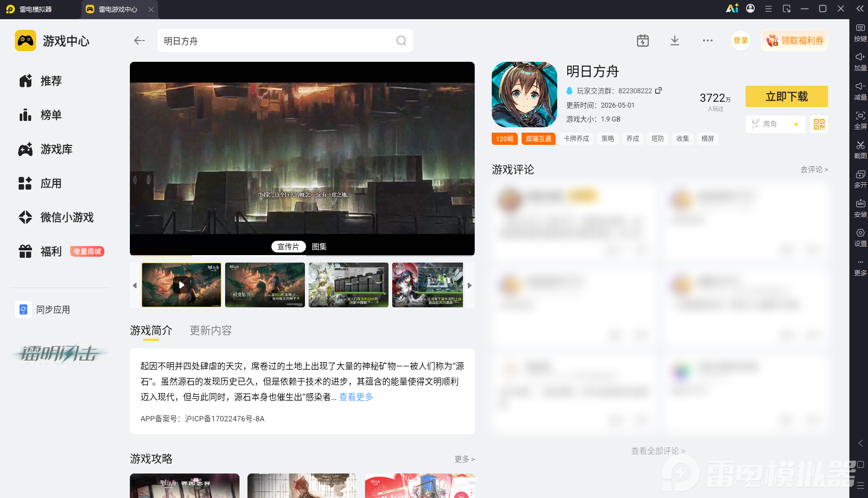Viewport: 868px width, 498px height.
Task: Open the 雷明闪击 banner in sidebar
Action: coord(60,353)
